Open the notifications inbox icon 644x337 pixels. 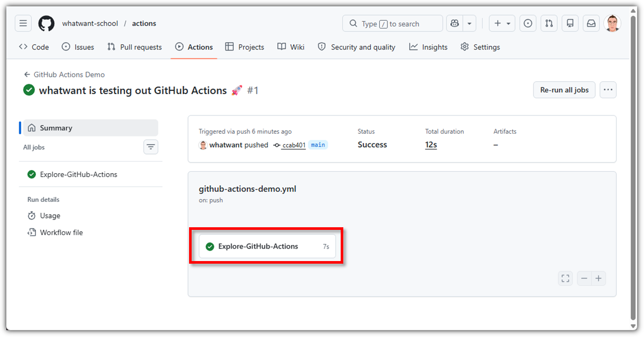coord(591,23)
